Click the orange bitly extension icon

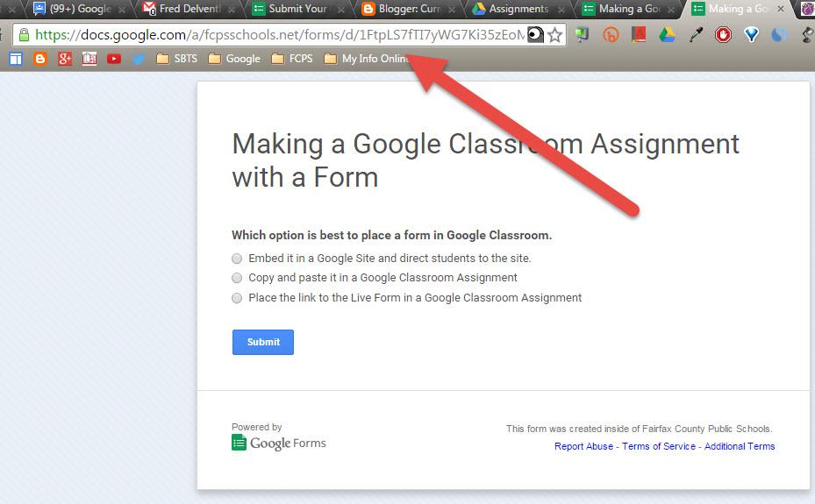click(611, 35)
